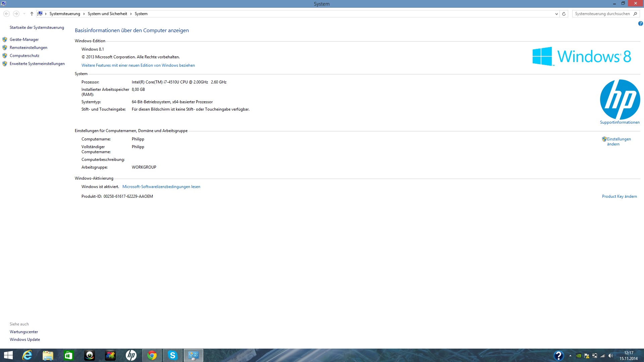Click the Systemsteuerung durchsuchen search field

[x=602, y=14]
